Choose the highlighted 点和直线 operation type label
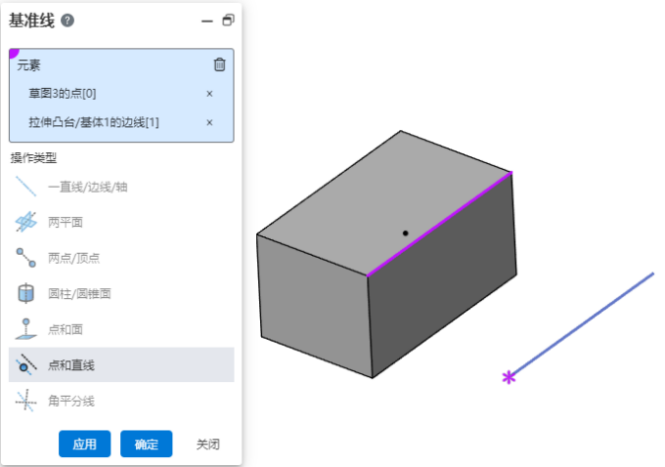 point(71,365)
